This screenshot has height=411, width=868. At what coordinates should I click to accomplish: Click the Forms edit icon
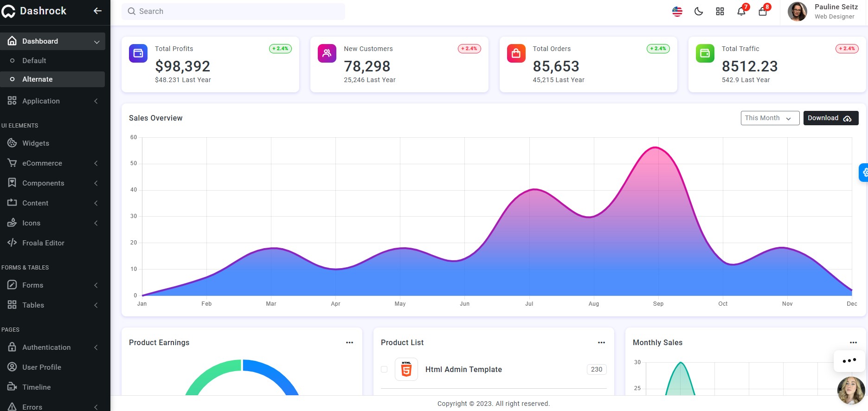(12, 285)
